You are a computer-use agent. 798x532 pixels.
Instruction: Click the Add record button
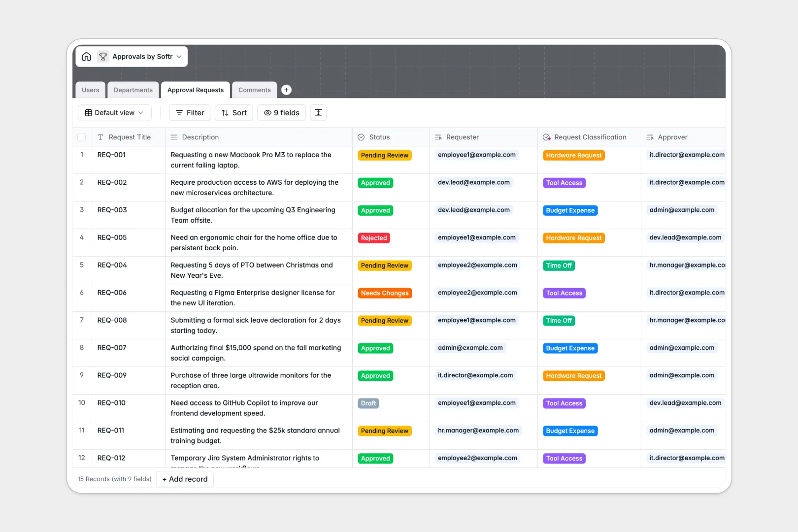[x=185, y=479]
